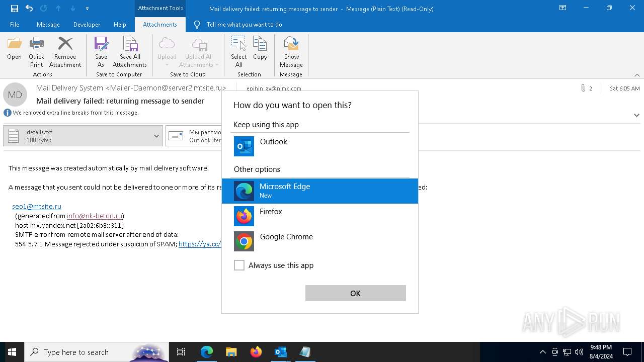Open File Explorer from the taskbar
This screenshot has width=644, height=362.
click(231, 352)
